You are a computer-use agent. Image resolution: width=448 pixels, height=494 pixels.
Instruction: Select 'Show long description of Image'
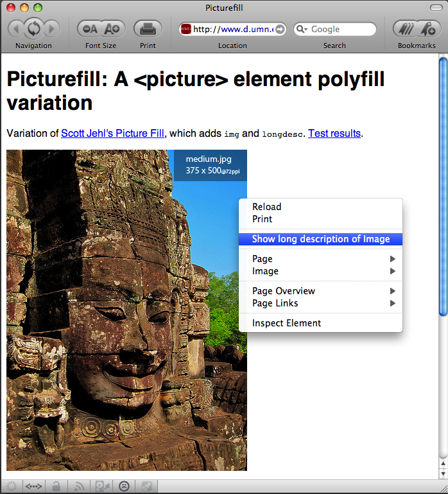(x=320, y=239)
